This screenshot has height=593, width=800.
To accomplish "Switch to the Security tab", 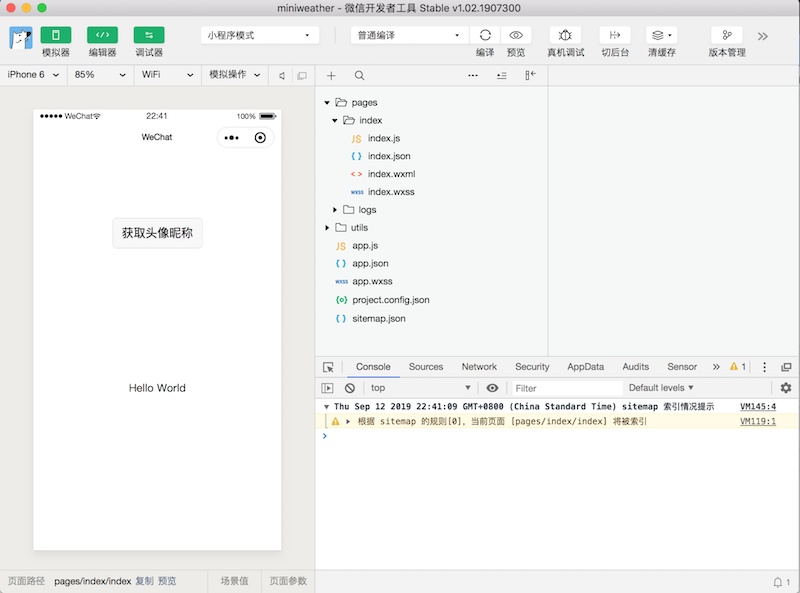I will point(532,366).
